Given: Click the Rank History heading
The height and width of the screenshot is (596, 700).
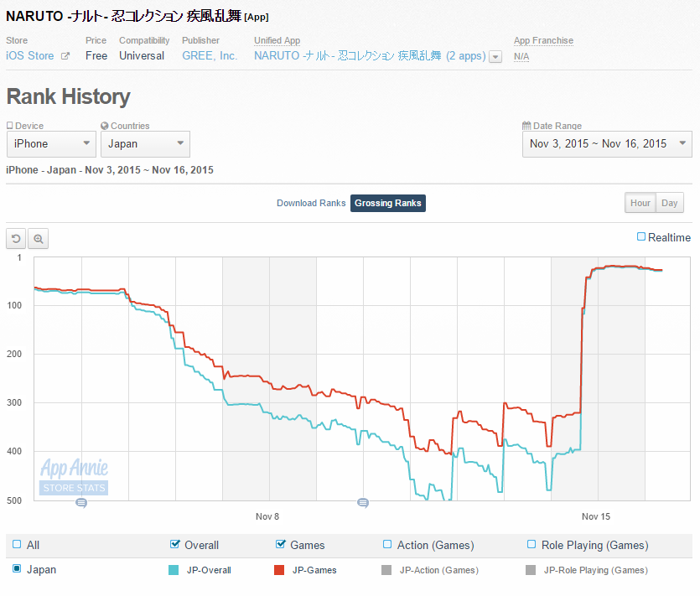Looking at the screenshot, I should [68, 96].
